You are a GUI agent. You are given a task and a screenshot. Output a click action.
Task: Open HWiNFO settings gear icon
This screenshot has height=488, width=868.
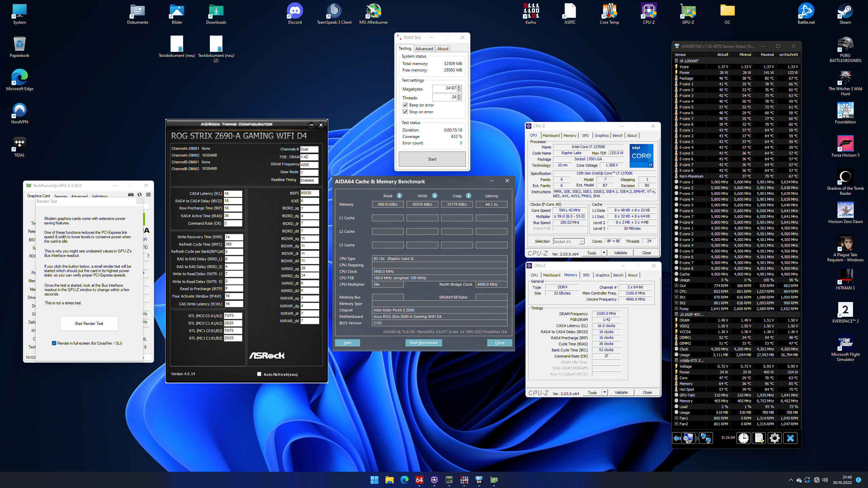[774, 438]
